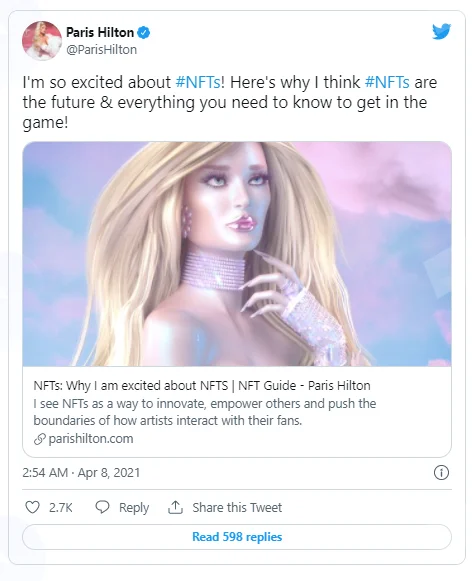The height and width of the screenshot is (581, 473).
Task: Click the Twitter bird logo
Action: (441, 31)
